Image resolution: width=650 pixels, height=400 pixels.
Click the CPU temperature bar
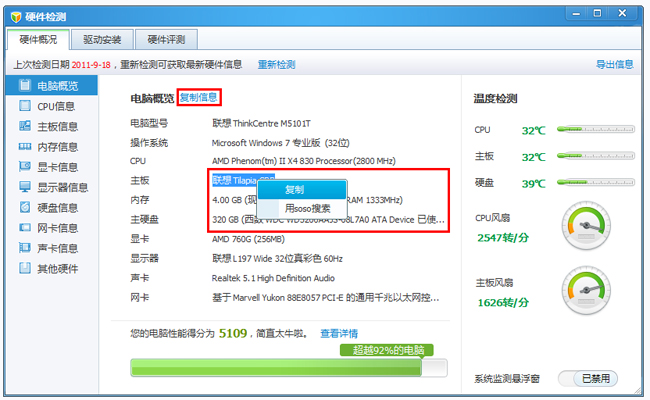pos(596,130)
